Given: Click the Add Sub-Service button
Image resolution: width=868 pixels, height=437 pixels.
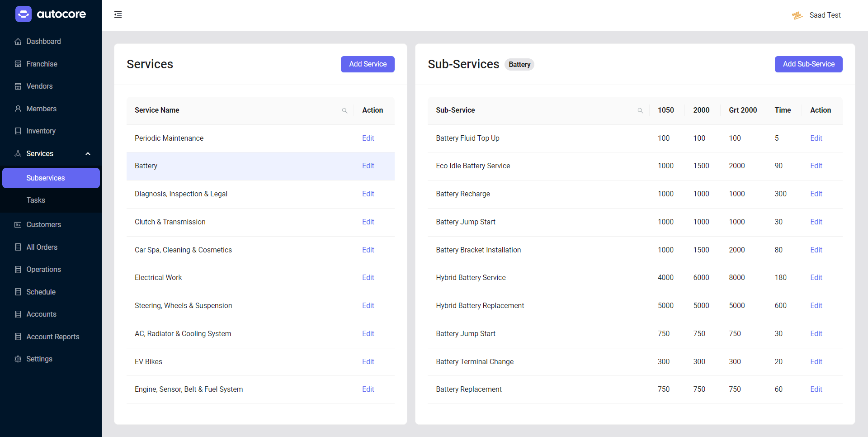Looking at the screenshot, I should 808,64.
